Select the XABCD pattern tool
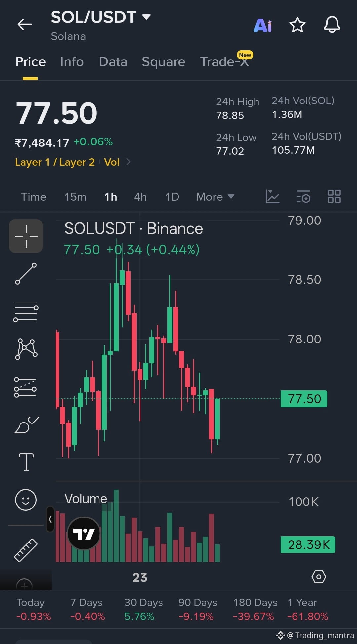Viewport: 357px width, 644px height. coord(26,349)
